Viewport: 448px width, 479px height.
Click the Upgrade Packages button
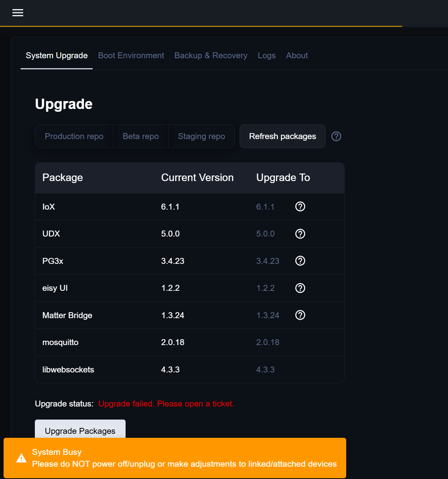coord(80,429)
